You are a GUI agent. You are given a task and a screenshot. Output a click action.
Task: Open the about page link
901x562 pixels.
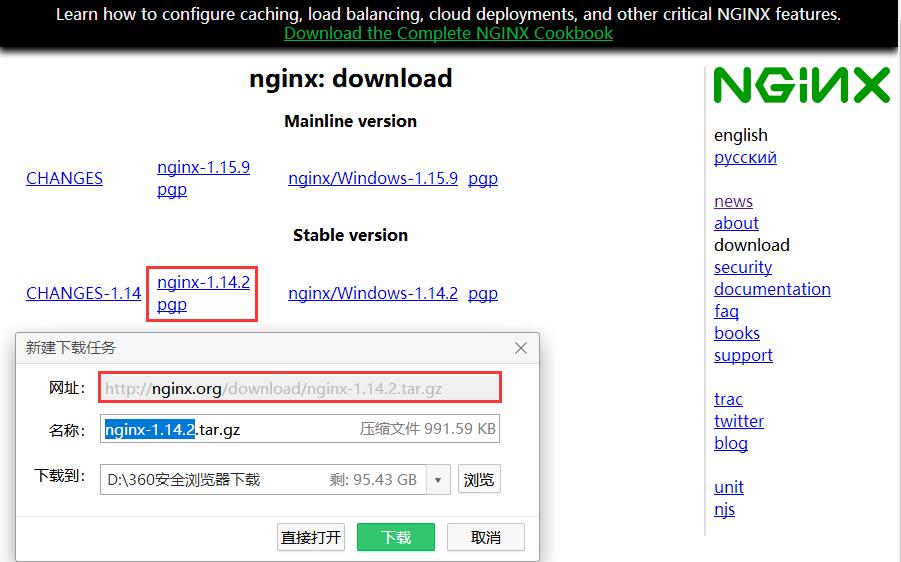point(736,223)
